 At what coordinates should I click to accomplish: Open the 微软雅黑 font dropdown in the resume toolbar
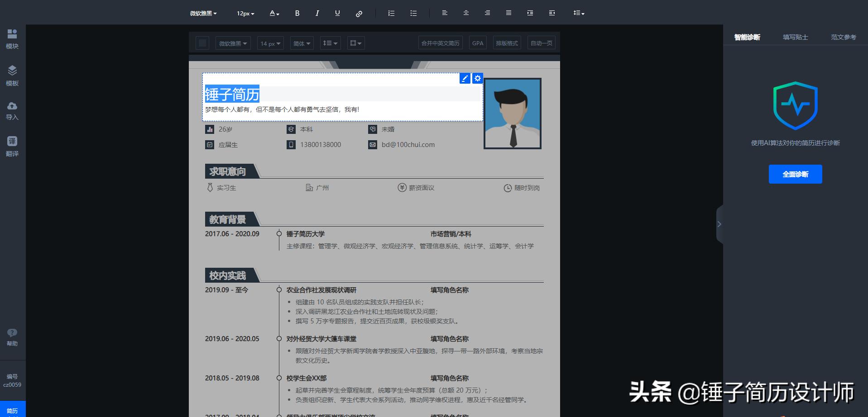(x=232, y=43)
